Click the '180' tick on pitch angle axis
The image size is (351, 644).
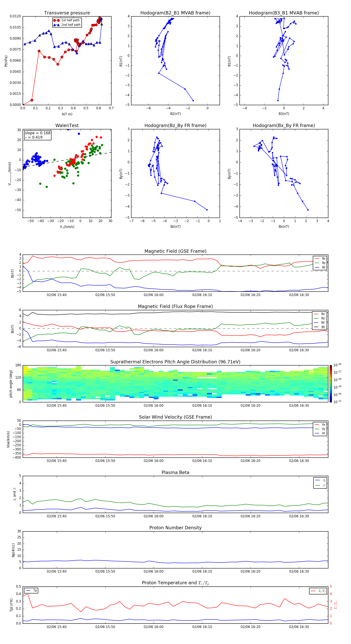[18, 365]
